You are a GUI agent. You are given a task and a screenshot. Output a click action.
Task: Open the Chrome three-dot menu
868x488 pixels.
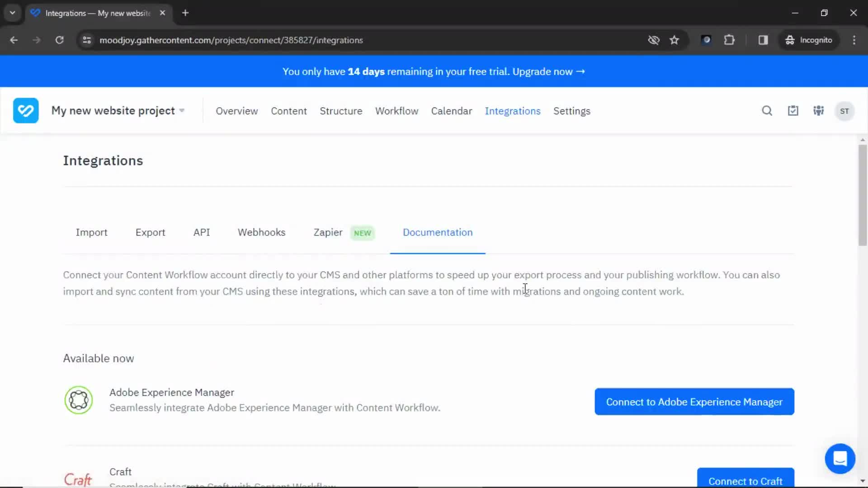click(x=854, y=40)
